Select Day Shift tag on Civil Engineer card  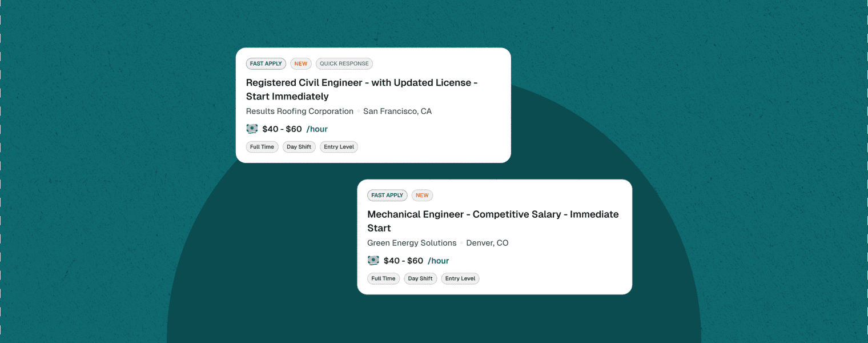coord(299,147)
